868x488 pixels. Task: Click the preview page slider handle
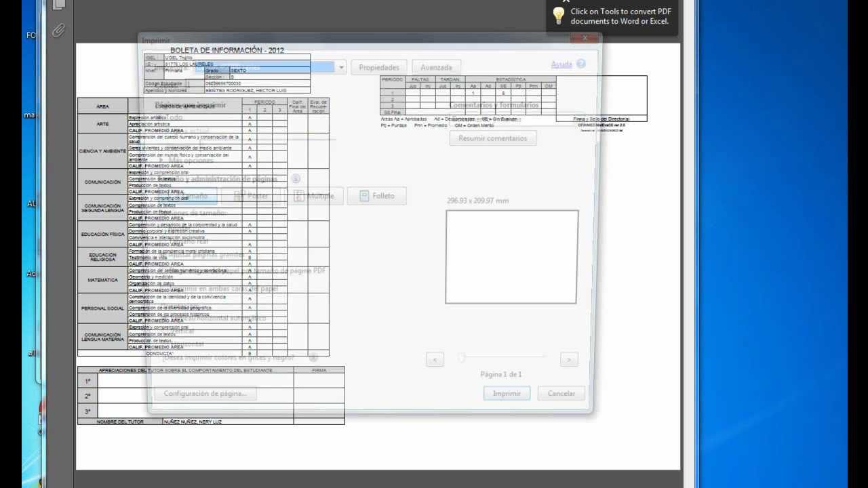(x=461, y=357)
